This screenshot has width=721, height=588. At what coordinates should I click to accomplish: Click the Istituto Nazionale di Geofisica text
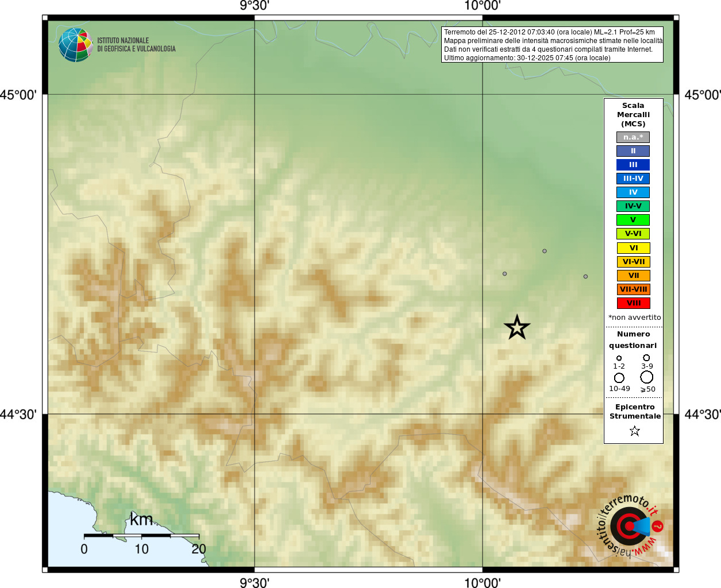pyautogui.click(x=136, y=45)
